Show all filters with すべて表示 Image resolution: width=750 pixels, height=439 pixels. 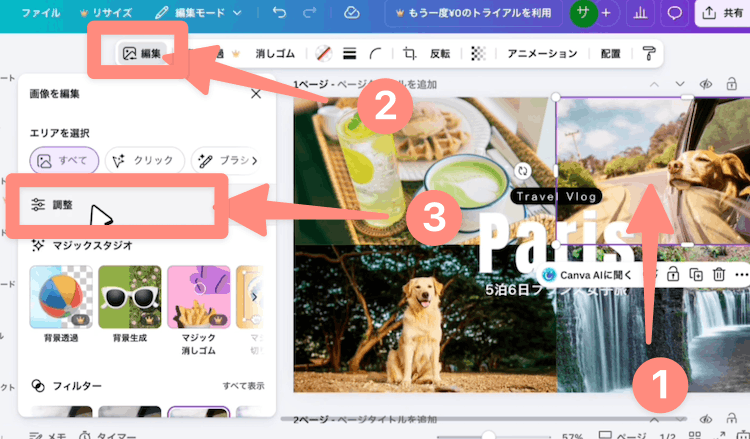pyautogui.click(x=243, y=386)
